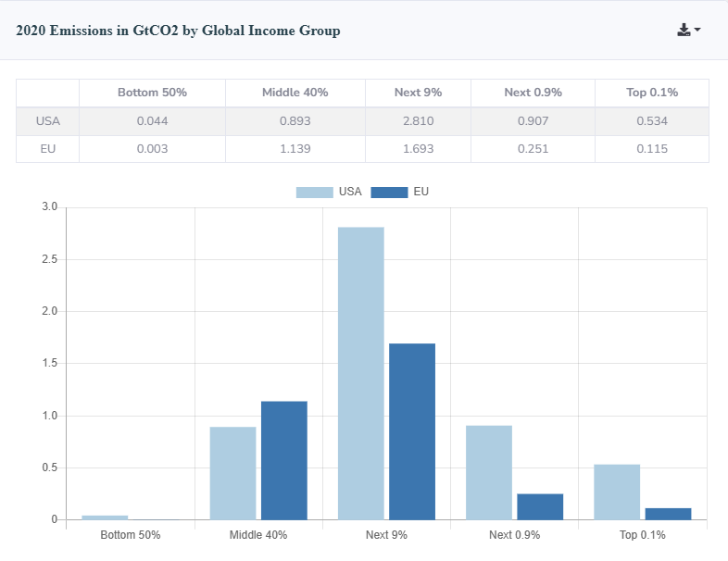The width and height of the screenshot is (728, 561).
Task: Click the 0.5 y-axis tick label
Action: point(50,467)
